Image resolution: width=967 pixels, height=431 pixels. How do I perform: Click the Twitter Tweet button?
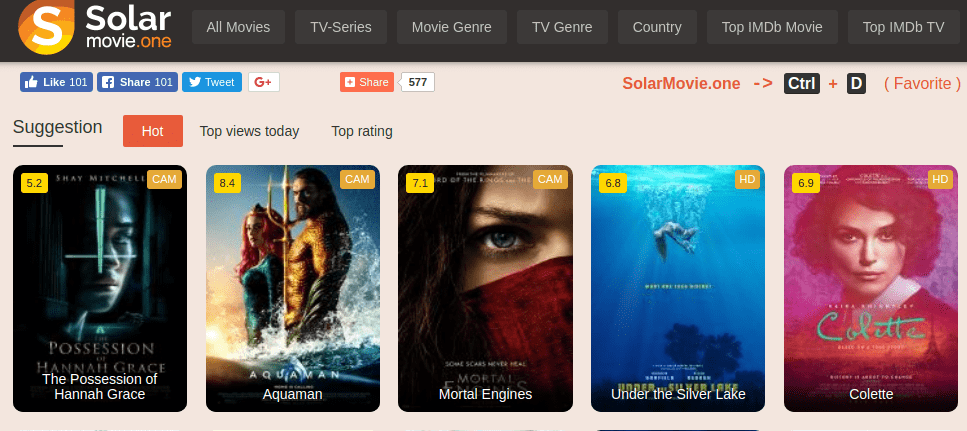click(x=212, y=82)
